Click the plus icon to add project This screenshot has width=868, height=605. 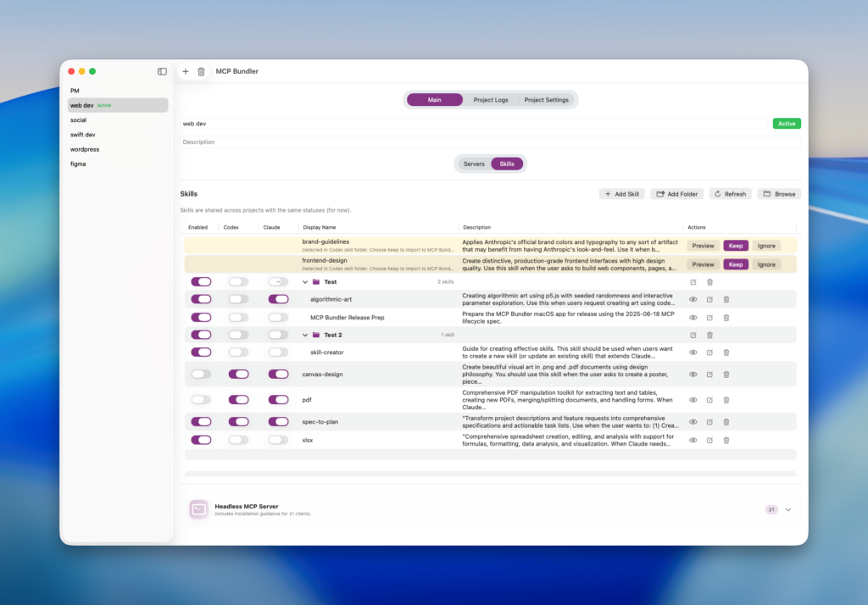186,72
